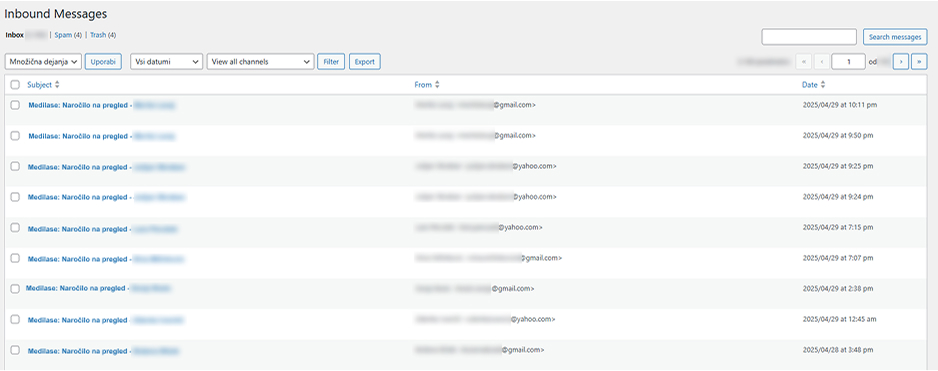Image resolution: width=938 pixels, height=371 pixels.
Task: Click the current page number field
Action: click(x=848, y=62)
